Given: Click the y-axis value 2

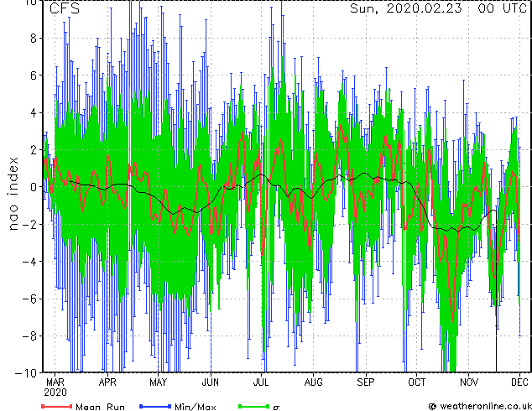Looking at the screenshot, I should (34, 149).
